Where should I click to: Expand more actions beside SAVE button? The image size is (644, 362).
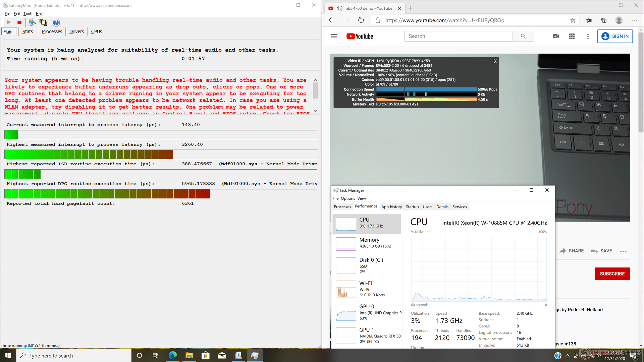coord(623,251)
